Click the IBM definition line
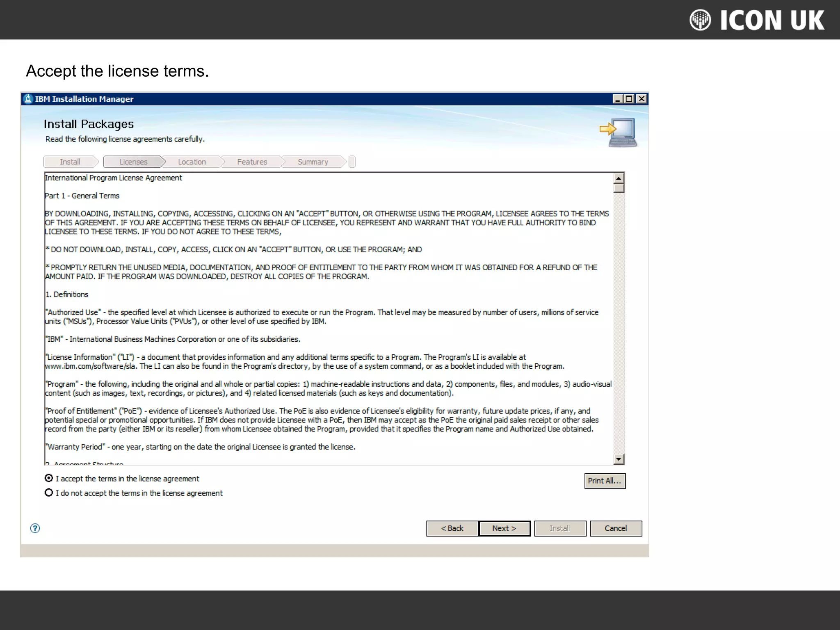The width and height of the screenshot is (840, 630). (173, 339)
